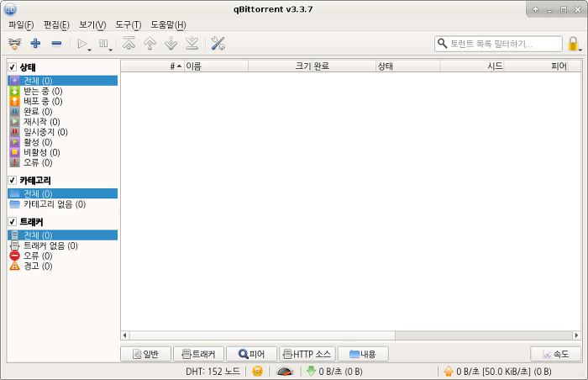Toggle the alternative speed limits speedometer icon
588x380 pixels.
(x=285, y=372)
